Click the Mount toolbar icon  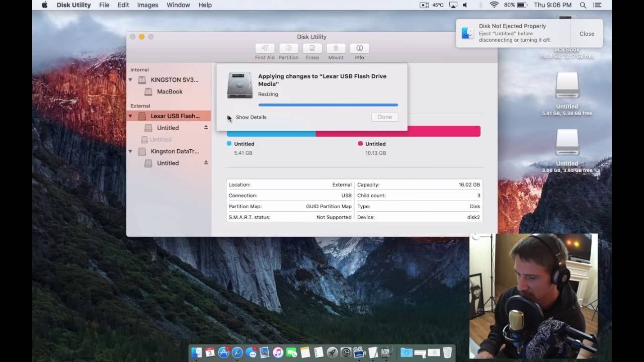(x=336, y=48)
